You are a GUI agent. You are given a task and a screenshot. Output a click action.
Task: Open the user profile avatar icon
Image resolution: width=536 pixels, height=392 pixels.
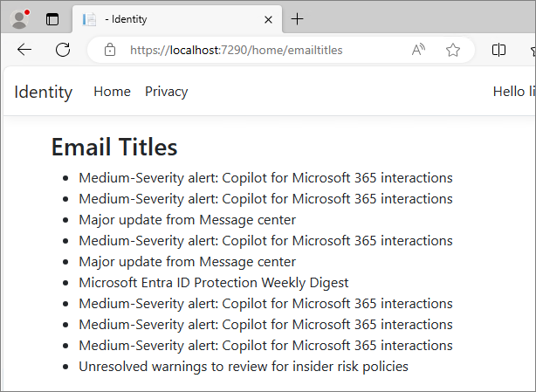[x=19, y=19]
